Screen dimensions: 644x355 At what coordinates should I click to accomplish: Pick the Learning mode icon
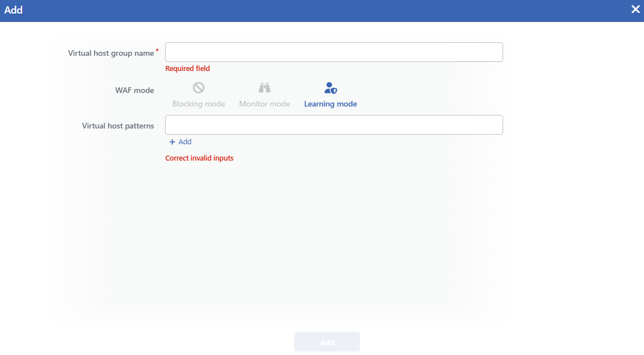point(331,88)
